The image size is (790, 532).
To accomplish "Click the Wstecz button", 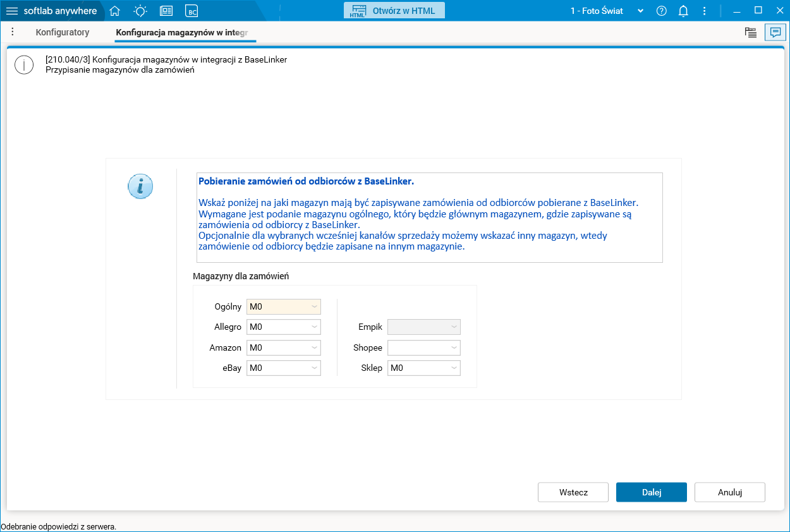I will 573,492.
